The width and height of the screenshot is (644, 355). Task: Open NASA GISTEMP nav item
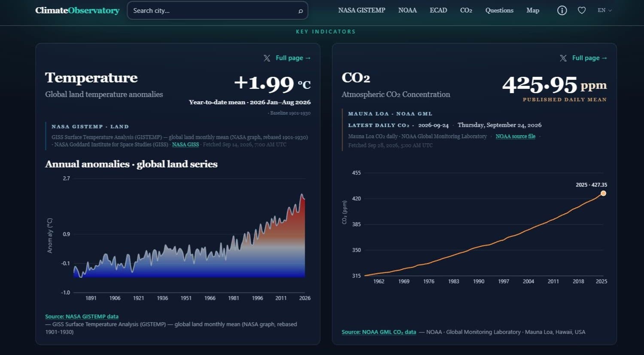pyautogui.click(x=361, y=10)
